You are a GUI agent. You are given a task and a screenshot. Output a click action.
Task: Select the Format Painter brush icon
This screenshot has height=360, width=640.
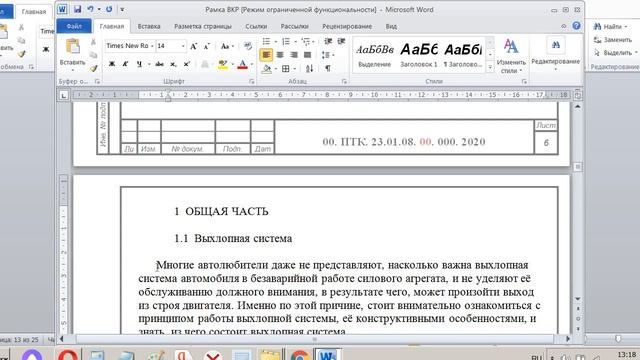(93, 68)
